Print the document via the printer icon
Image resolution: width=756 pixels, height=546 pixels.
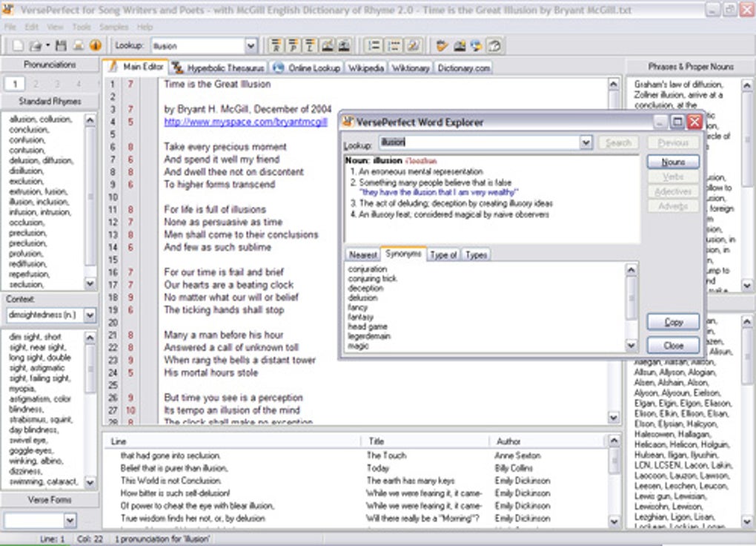click(x=78, y=46)
